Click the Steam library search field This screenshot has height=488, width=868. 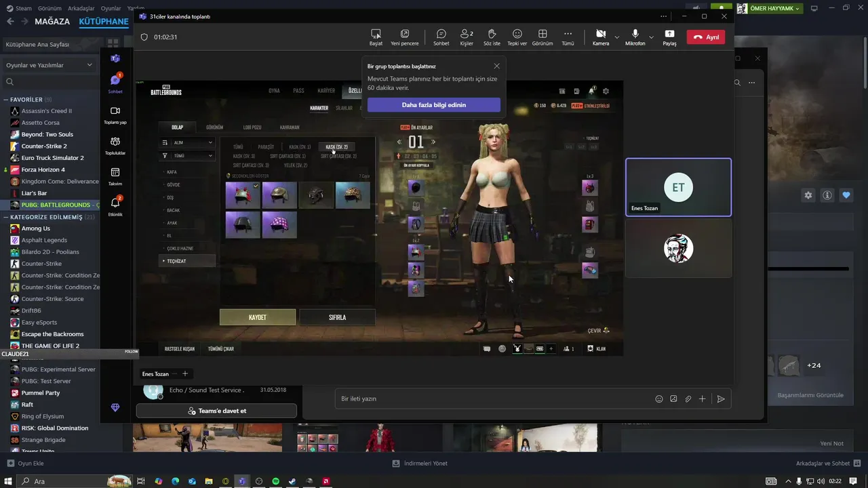(51, 82)
